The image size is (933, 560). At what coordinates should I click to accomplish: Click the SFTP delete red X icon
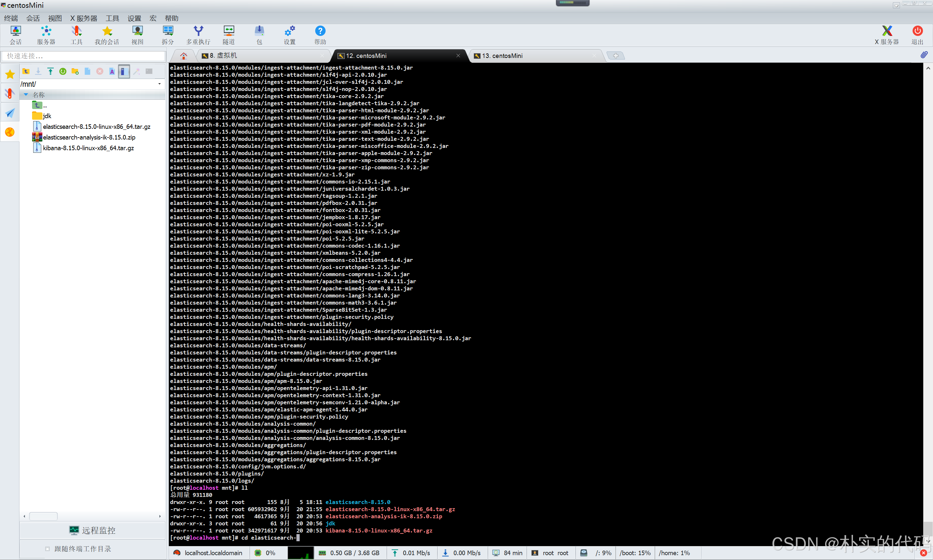coord(100,71)
